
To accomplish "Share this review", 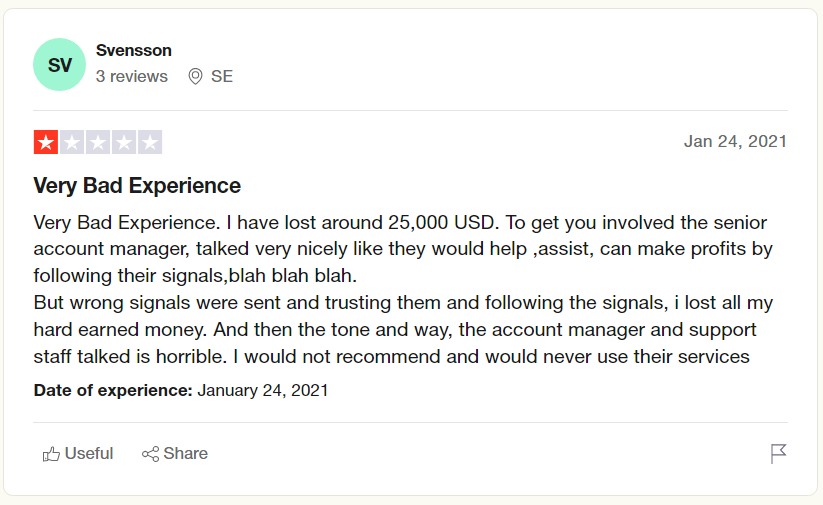I will tap(175, 454).
